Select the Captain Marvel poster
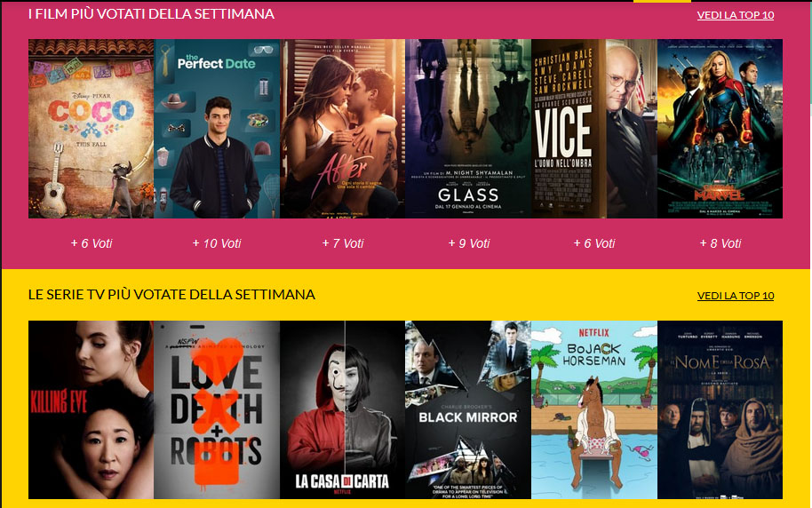Viewport: 812px width, 508px height. [x=720, y=129]
